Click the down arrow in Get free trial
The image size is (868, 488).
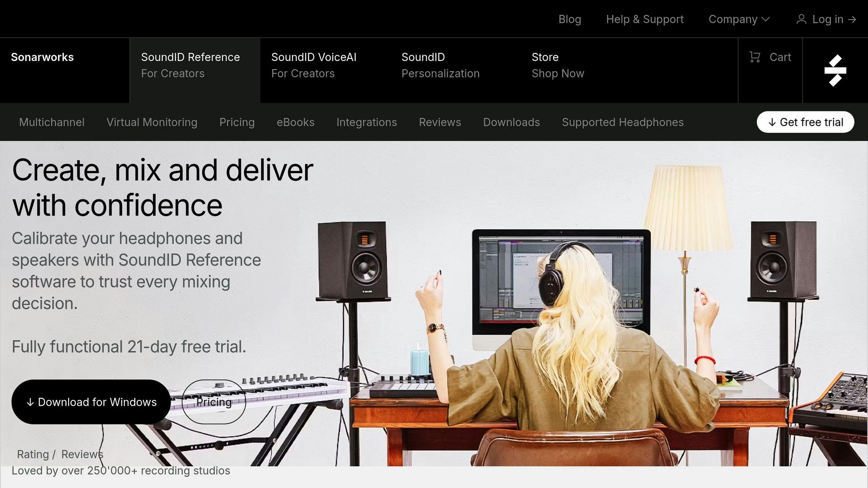click(772, 122)
